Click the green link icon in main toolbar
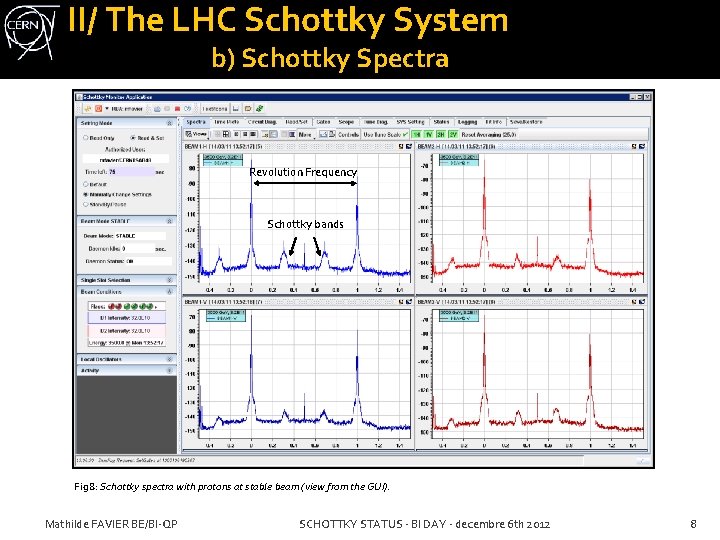 (x=259, y=109)
